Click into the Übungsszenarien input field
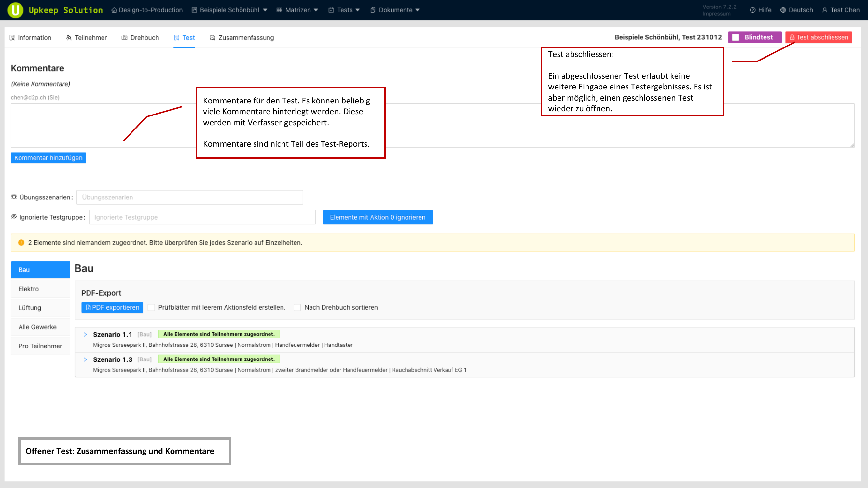The image size is (868, 488). click(x=189, y=197)
